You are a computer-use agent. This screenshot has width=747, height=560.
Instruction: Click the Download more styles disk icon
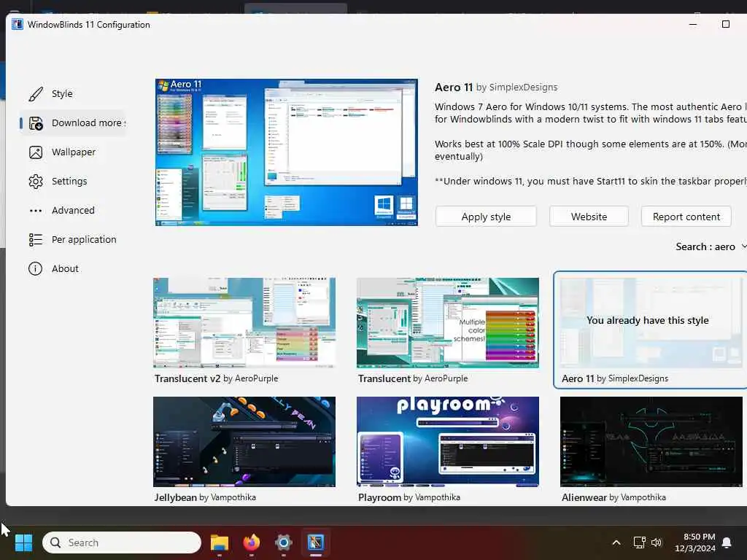pyautogui.click(x=36, y=122)
